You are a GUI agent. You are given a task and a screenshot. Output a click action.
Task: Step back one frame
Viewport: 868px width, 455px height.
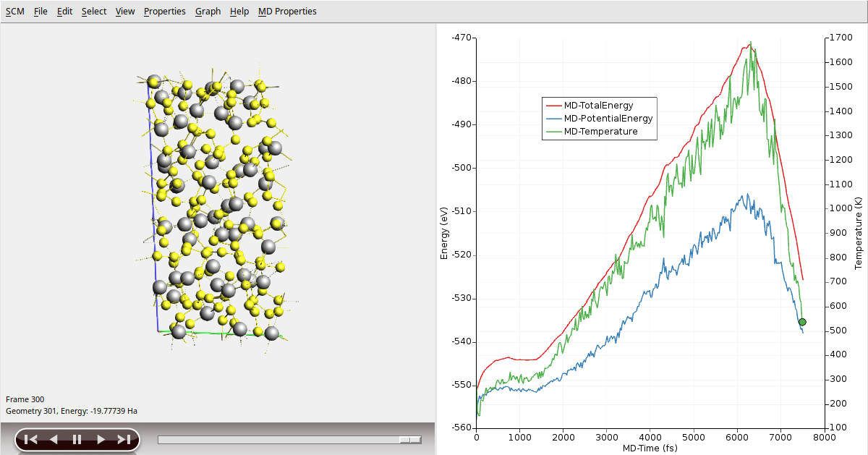click(x=54, y=439)
